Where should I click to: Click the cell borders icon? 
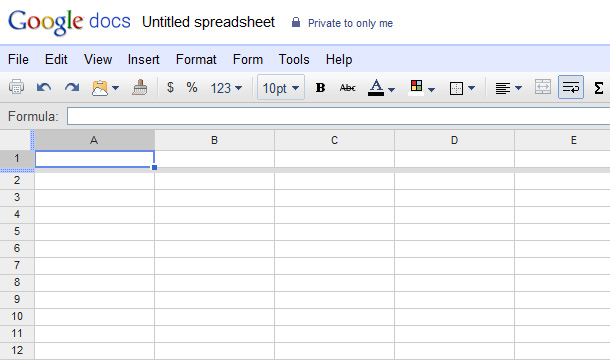coord(456,88)
